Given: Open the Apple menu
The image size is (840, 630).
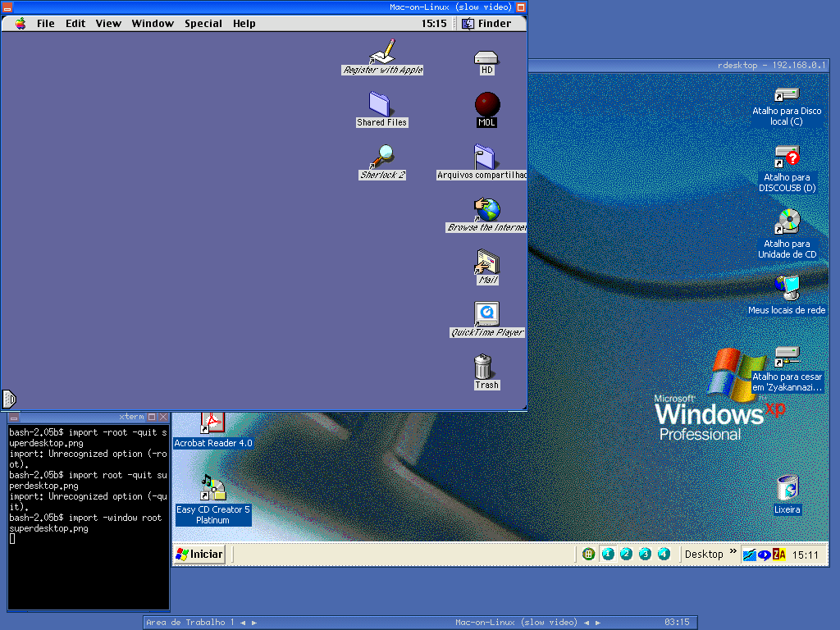Looking at the screenshot, I should [21, 24].
